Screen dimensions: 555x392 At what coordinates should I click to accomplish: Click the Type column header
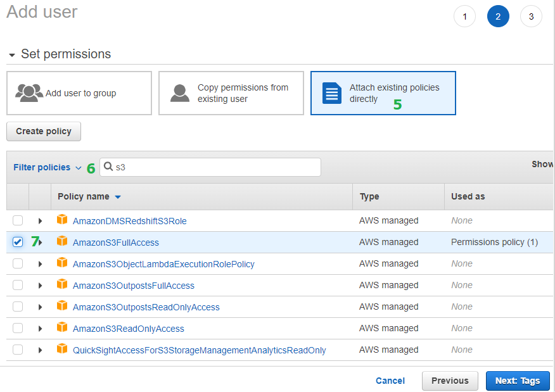tap(369, 197)
